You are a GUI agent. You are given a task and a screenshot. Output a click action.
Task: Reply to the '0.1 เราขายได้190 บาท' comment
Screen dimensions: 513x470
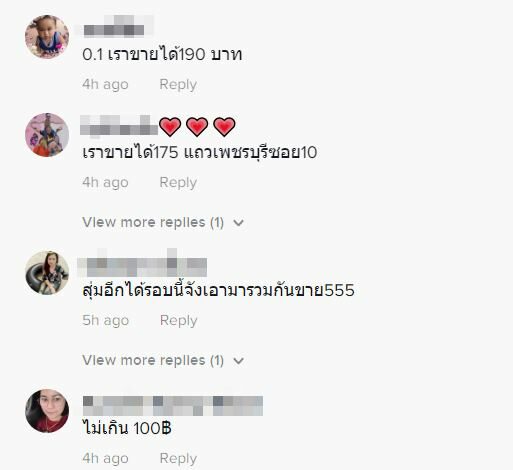[178, 84]
